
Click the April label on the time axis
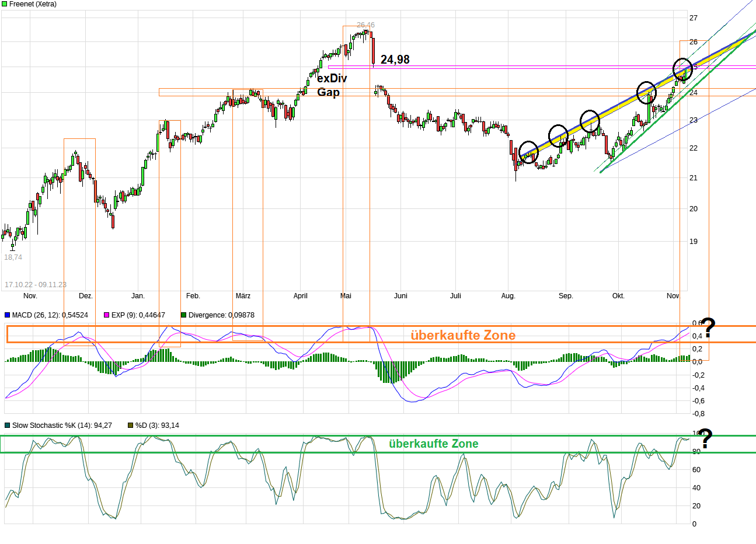(x=300, y=296)
